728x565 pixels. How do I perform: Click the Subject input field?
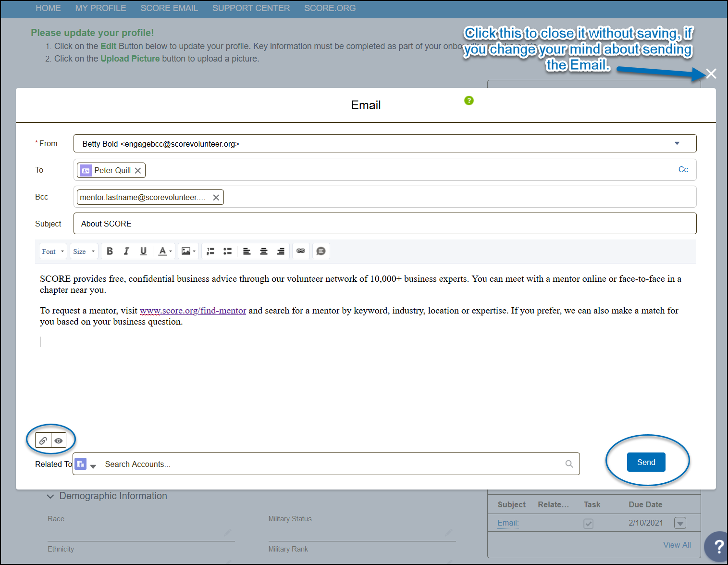click(384, 224)
